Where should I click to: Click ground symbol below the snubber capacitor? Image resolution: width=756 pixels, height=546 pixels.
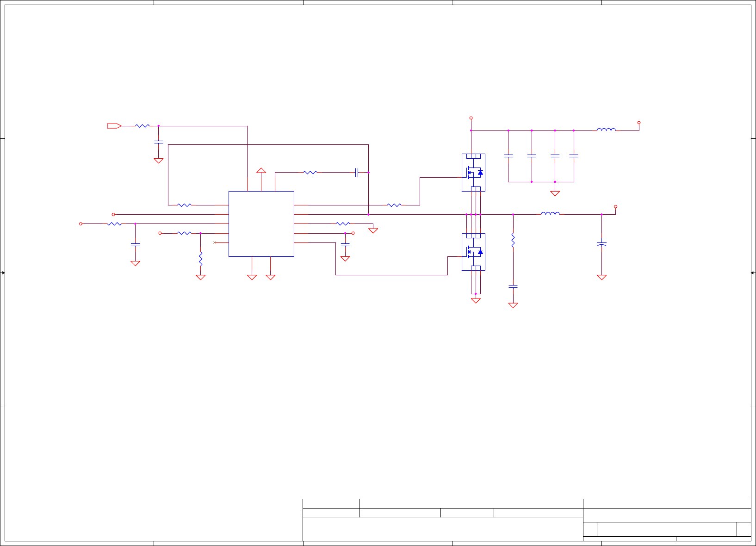click(513, 305)
